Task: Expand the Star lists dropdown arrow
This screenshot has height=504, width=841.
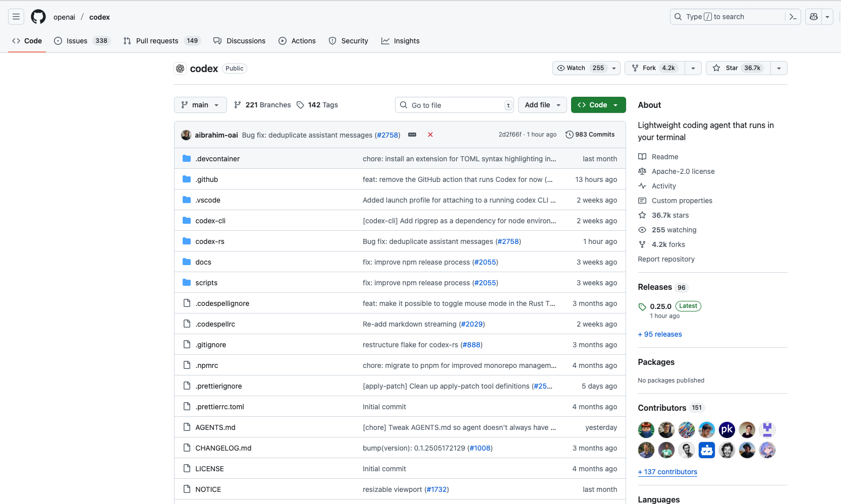Action: click(x=779, y=68)
